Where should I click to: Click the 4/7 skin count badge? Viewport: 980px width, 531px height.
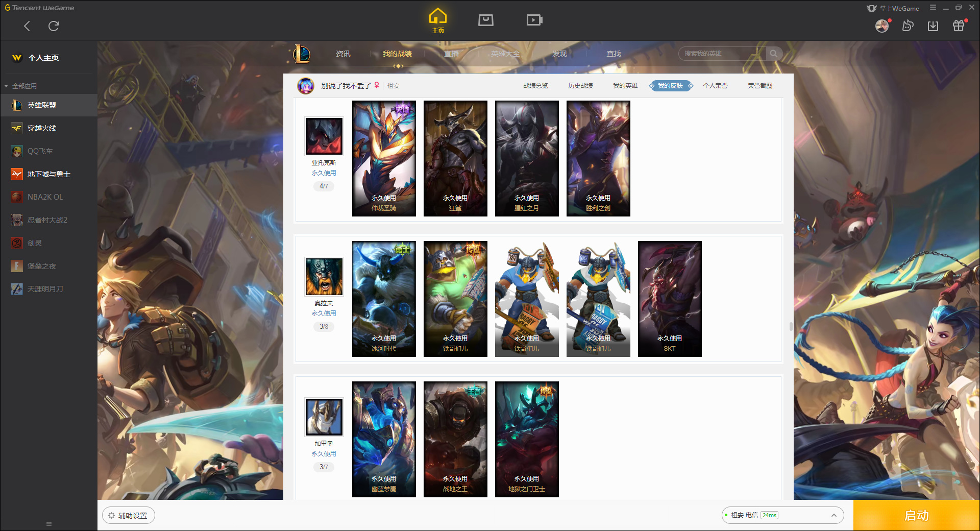324,186
